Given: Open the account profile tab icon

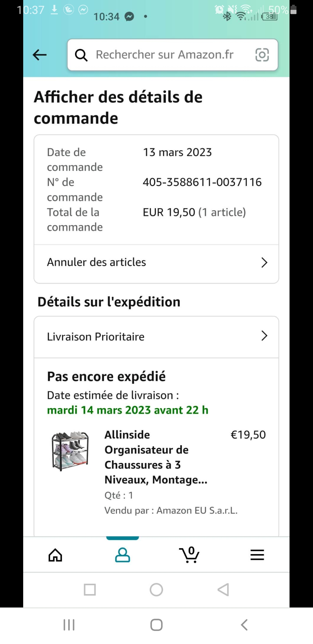Looking at the screenshot, I should (123, 555).
